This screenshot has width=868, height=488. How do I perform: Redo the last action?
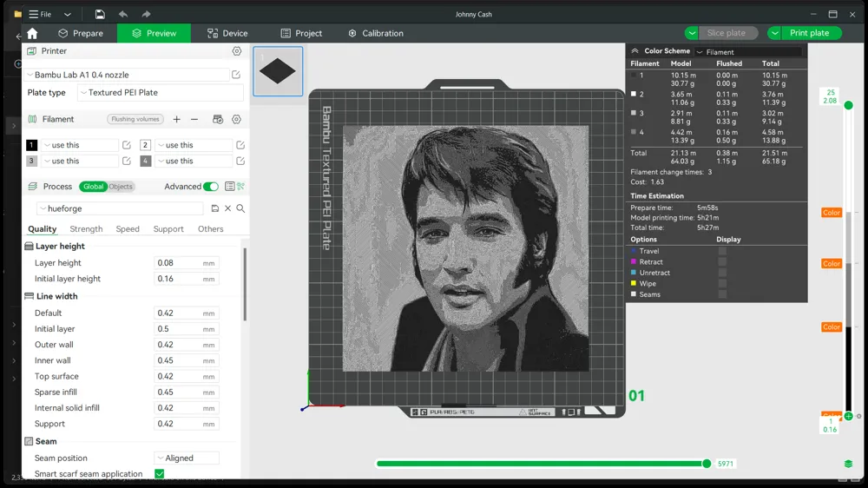[x=146, y=14]
